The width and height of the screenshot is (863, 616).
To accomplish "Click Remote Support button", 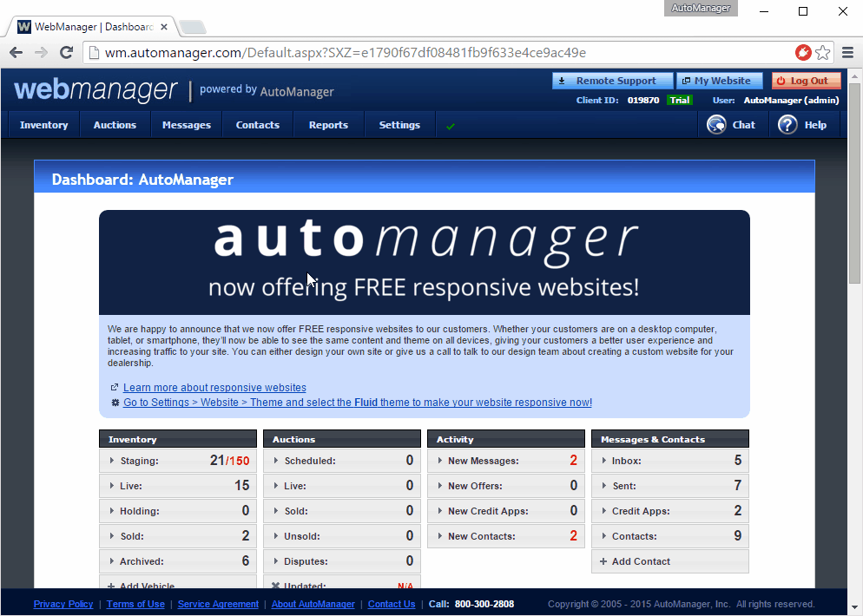I will coord(613,81).
